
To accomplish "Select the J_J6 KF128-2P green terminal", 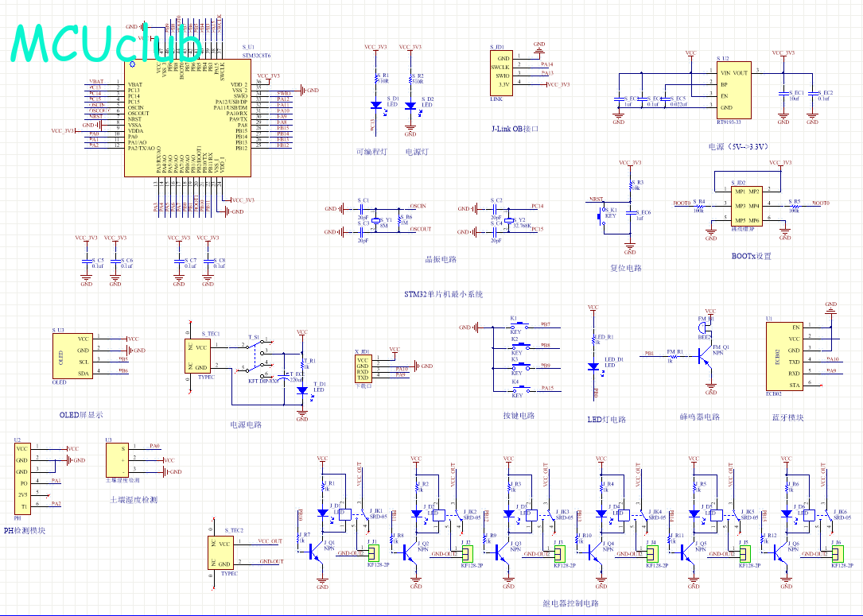I will [837, 552].
